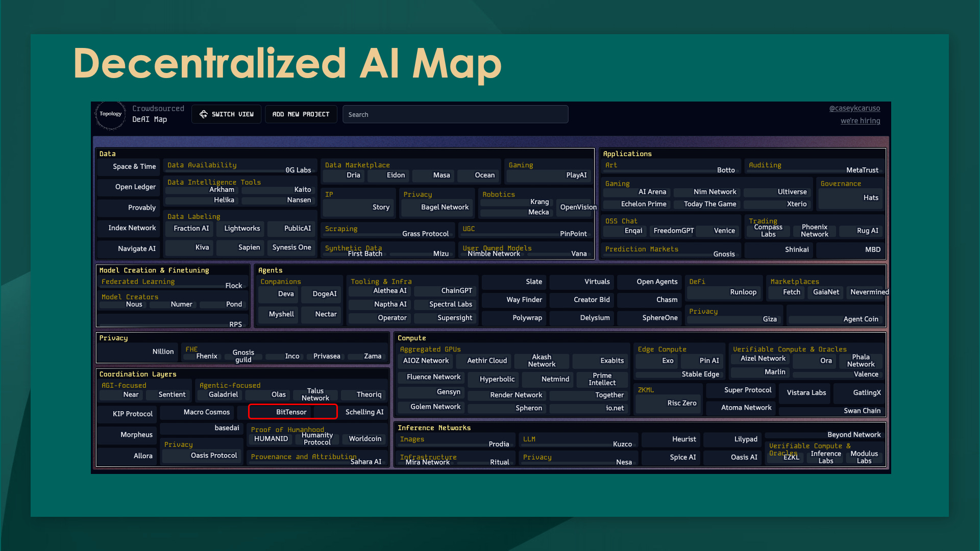This screenshot has width=980, height=551.
Task: Open the we're hiring link
Action: click(860, 121)
